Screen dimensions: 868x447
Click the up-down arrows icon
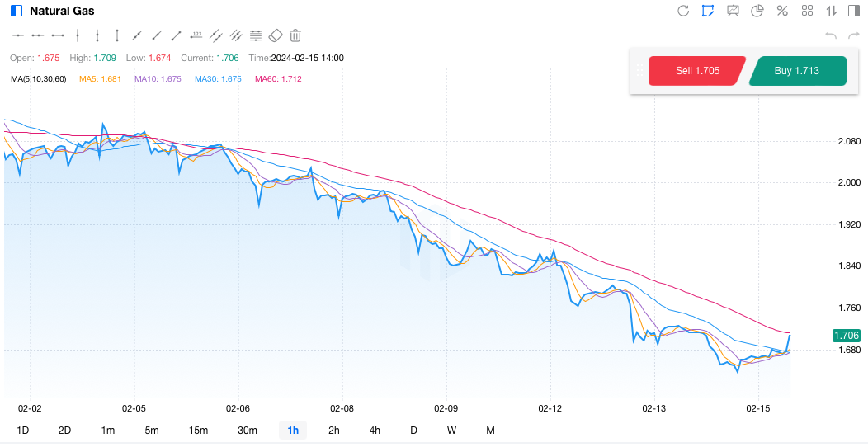click(x=831, y=11)
